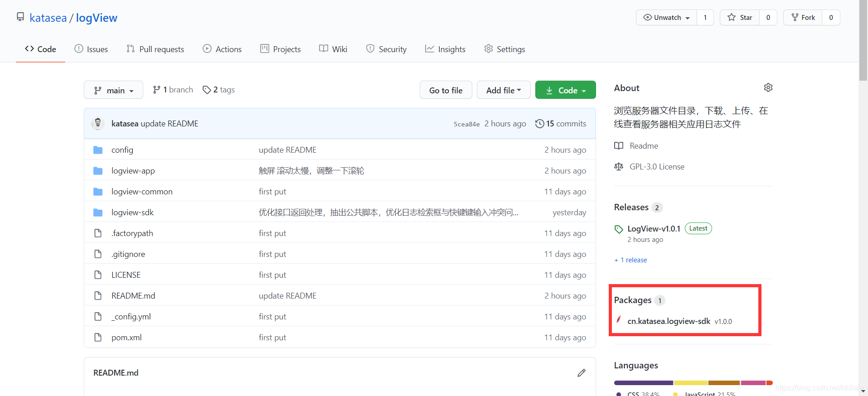Go to the Actions tab

coord(222,49)
